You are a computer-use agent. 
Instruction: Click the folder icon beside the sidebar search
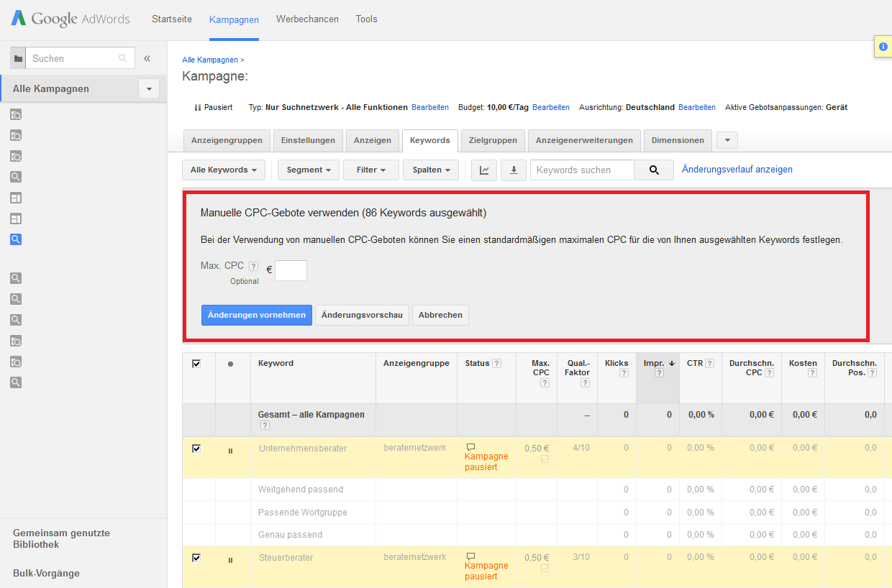tap(18, 58)
